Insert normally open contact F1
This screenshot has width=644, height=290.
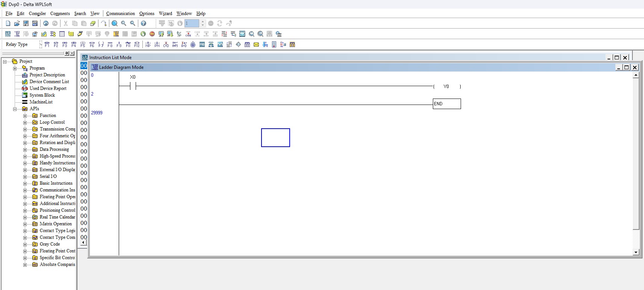[x=47, y=44]
